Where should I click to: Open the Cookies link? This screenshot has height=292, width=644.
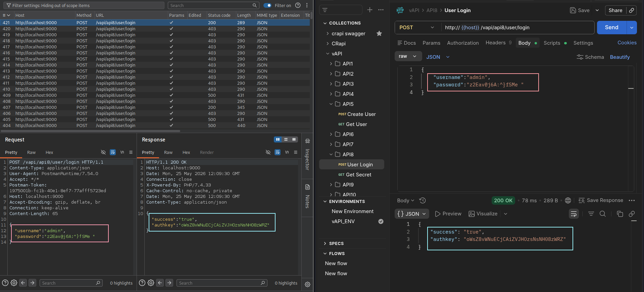[627, 43]
